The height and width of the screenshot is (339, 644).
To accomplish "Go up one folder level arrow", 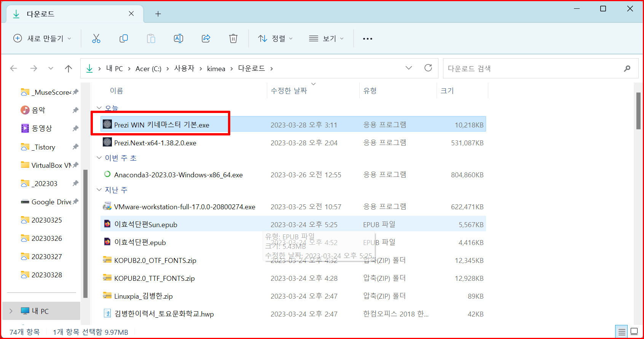I will (69, 68).
